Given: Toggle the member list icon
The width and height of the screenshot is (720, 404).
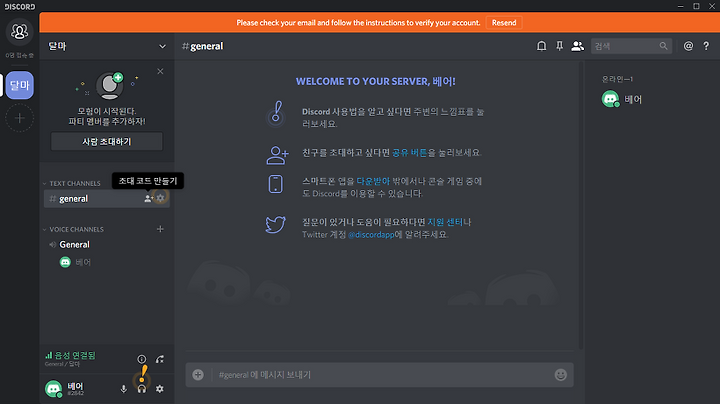Looking at the screenshot, I should [x=577, y=46].
